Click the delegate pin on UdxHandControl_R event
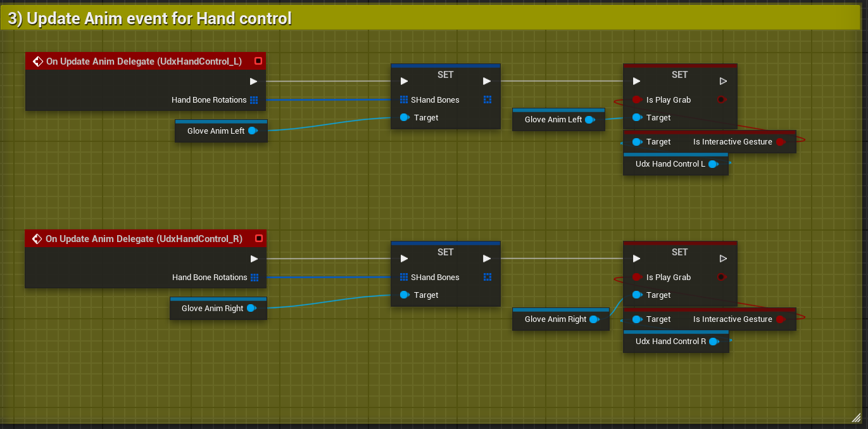868x429 pixels. (258, 238)
